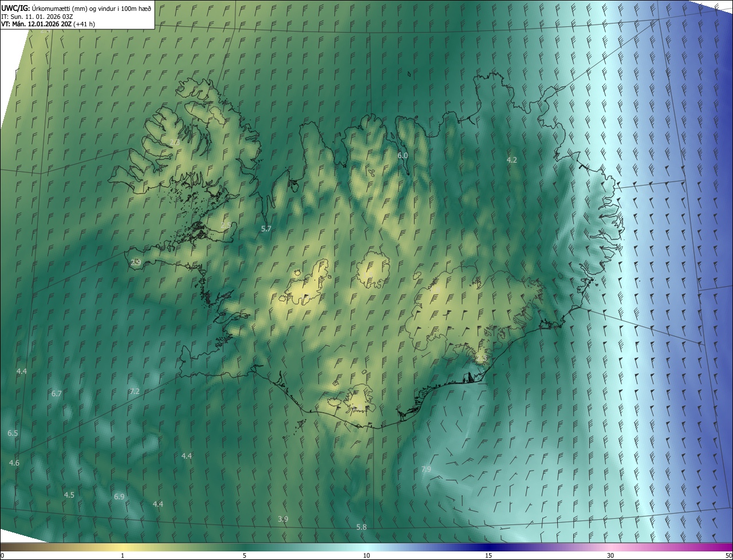This screenshot has width=733, height=560.
Task: Click the "30" tick on the color scale
Action: click(610, 555)
